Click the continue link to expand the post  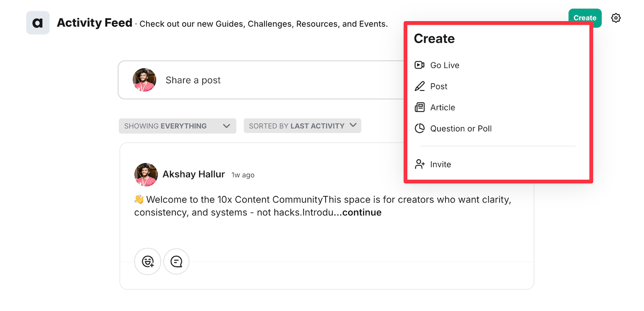tap(362, 213)
